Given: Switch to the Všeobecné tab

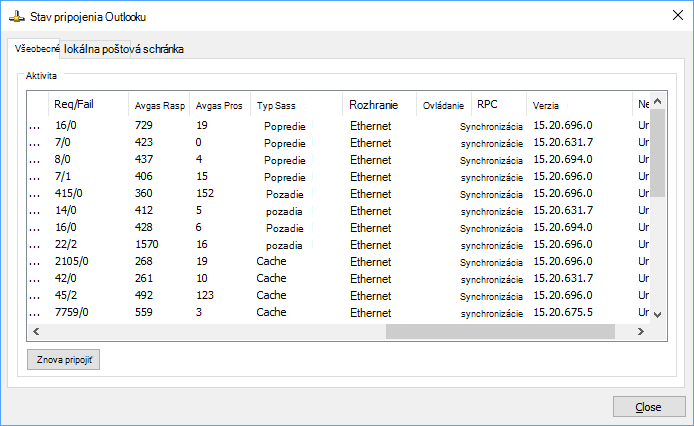Looking at the screenshot, I should (x=37, y=49).
